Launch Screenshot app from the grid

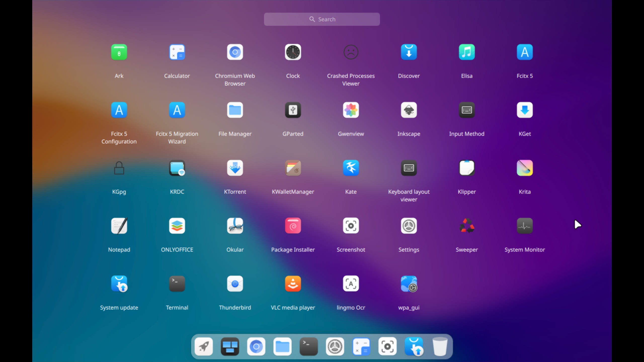point(351,226)
